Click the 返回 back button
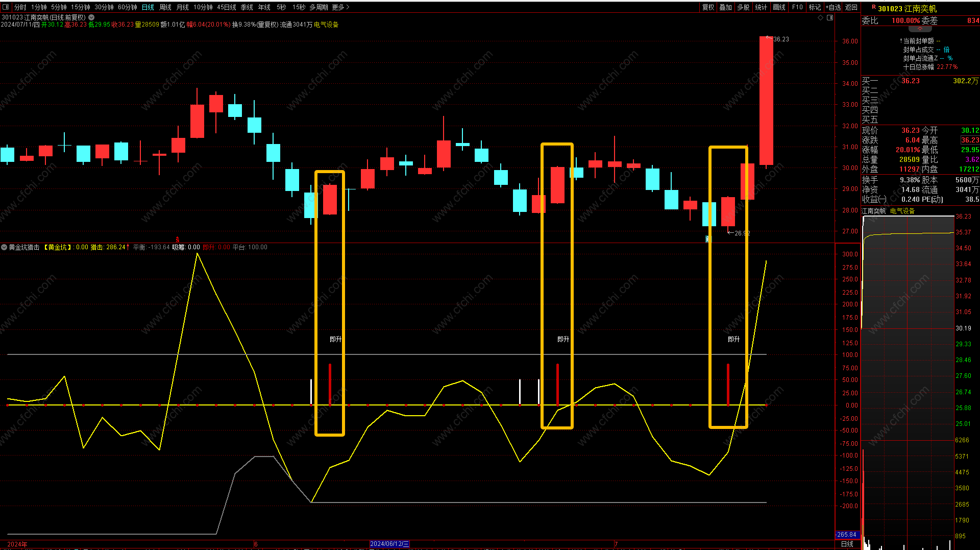Image resolution: width=980 pixels, height=550 pixels. click(x=851, y=7)
